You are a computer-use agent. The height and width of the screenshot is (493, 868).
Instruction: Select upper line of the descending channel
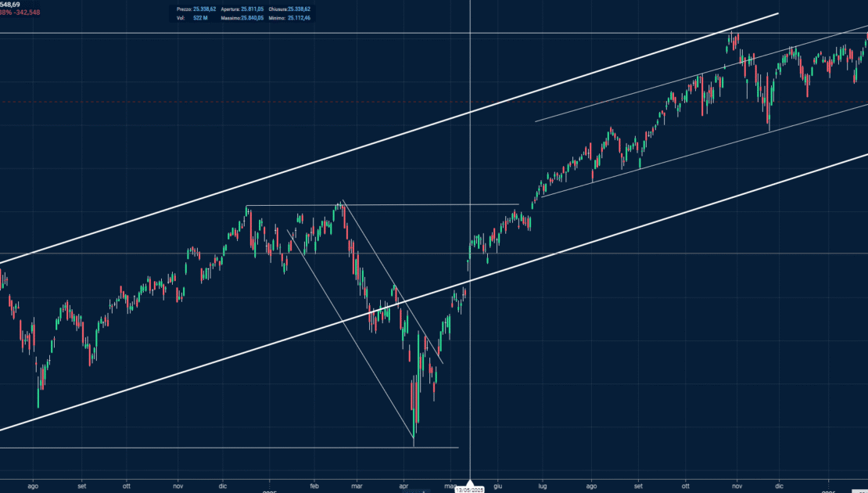391,283
